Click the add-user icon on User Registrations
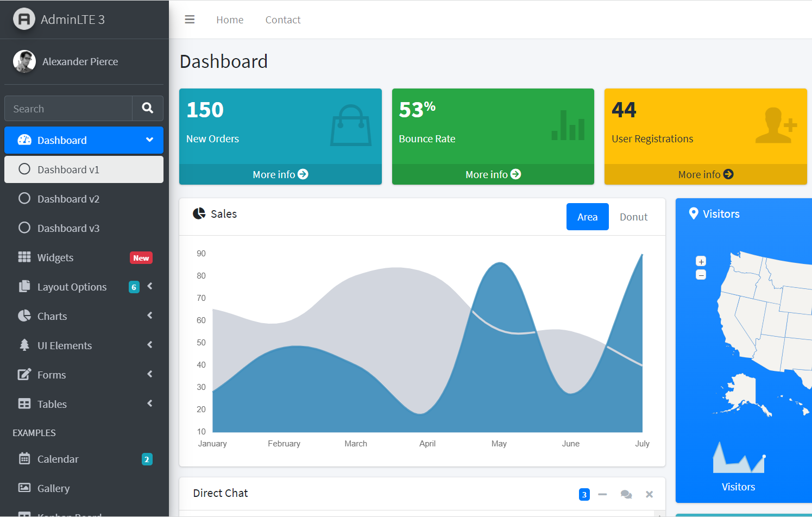812x517 pixels. tap(776, 125)
